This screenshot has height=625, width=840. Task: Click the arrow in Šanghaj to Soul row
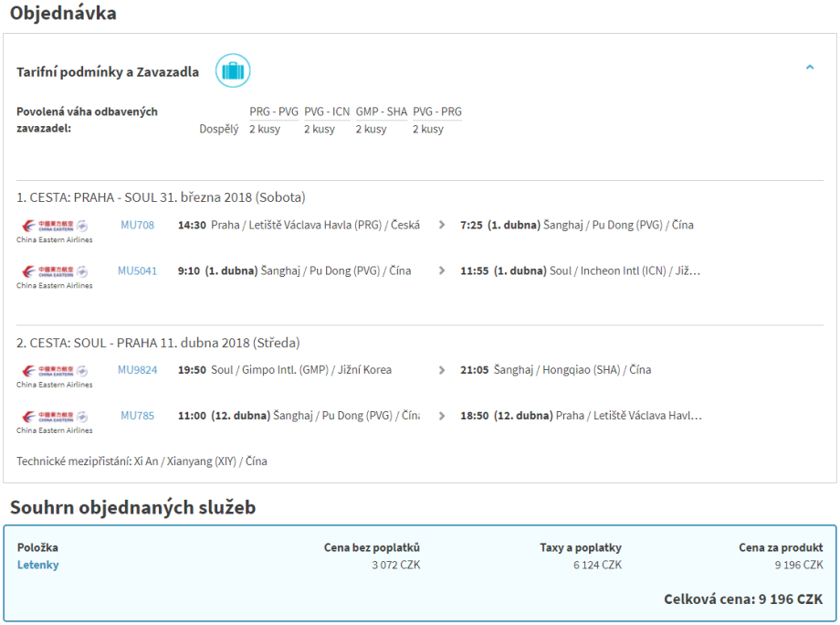(x=442, y=270)
